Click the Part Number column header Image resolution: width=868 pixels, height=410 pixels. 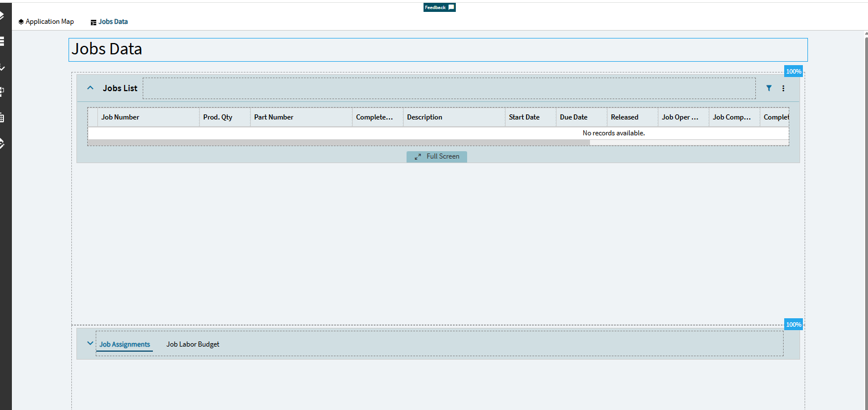(x=301, y=117)
